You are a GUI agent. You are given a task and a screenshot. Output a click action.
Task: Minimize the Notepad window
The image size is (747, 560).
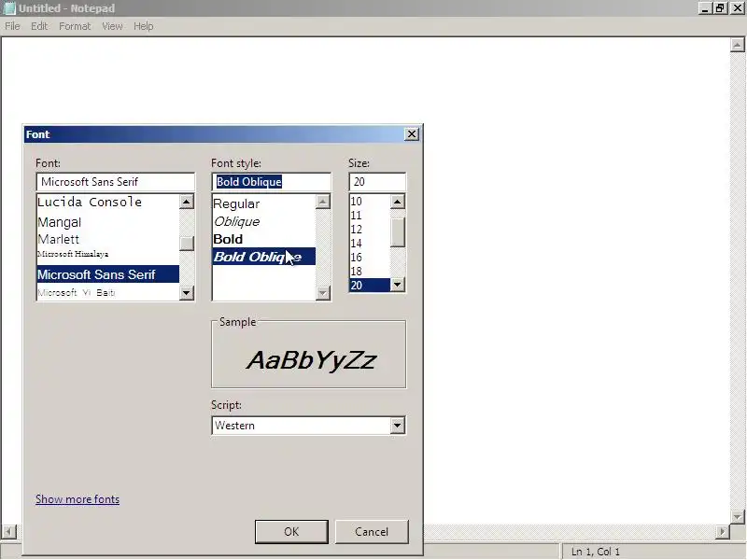pyautogui.click(x=705, y=8)
